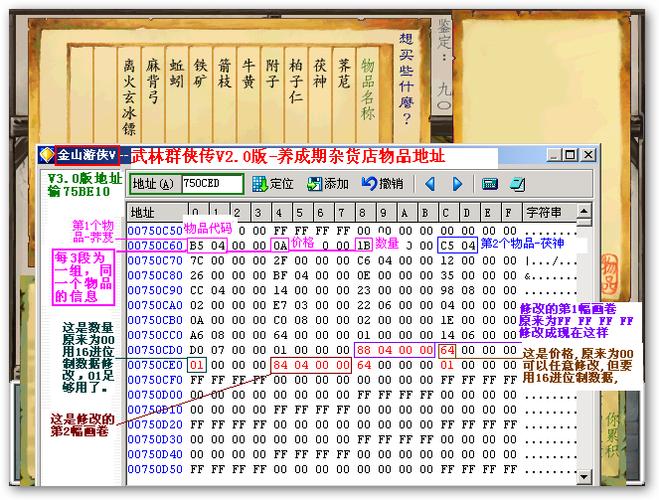The height and width of the screenshot is (500, 659).
Task: Select 箭枝 item in game shop
Action: pyautogui.click(x=225, y=73)
